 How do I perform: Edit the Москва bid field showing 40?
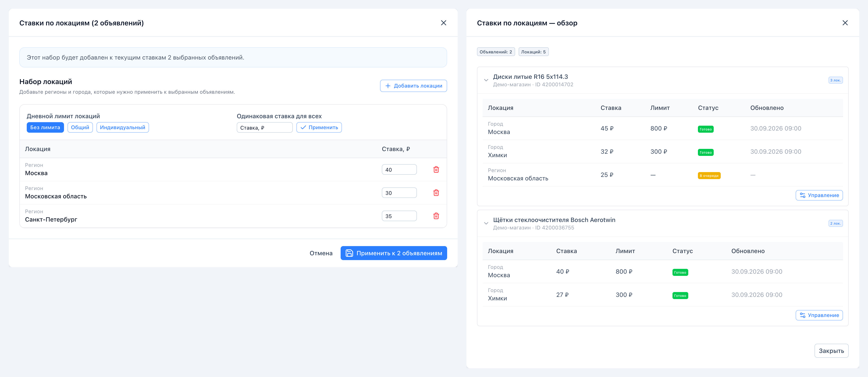pyautogui.click(x=399, y=170)
